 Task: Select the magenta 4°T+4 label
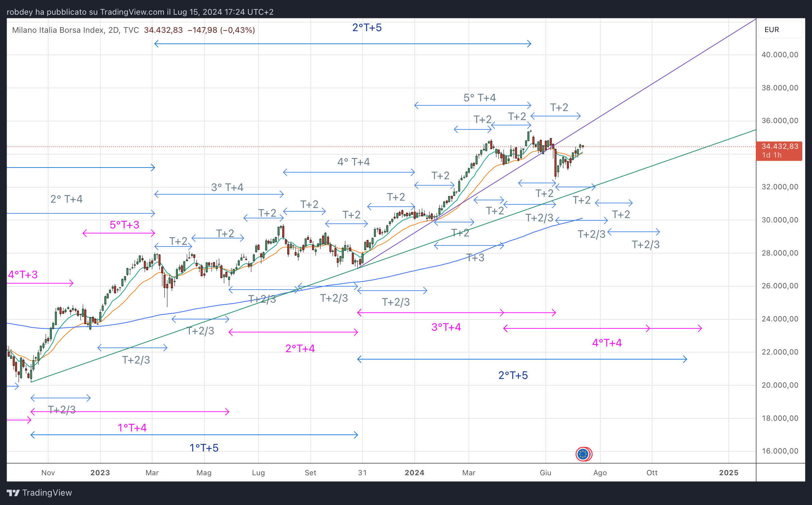(607, 343)
